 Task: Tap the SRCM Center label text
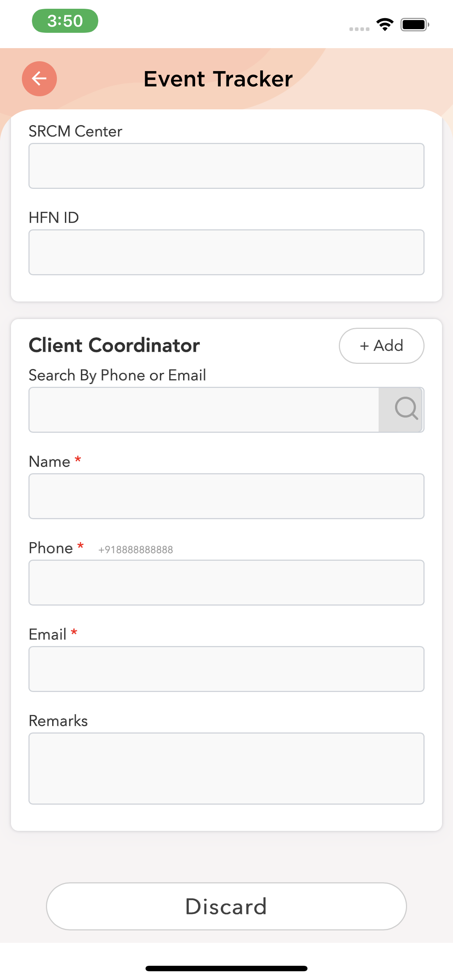pos(75,131)
